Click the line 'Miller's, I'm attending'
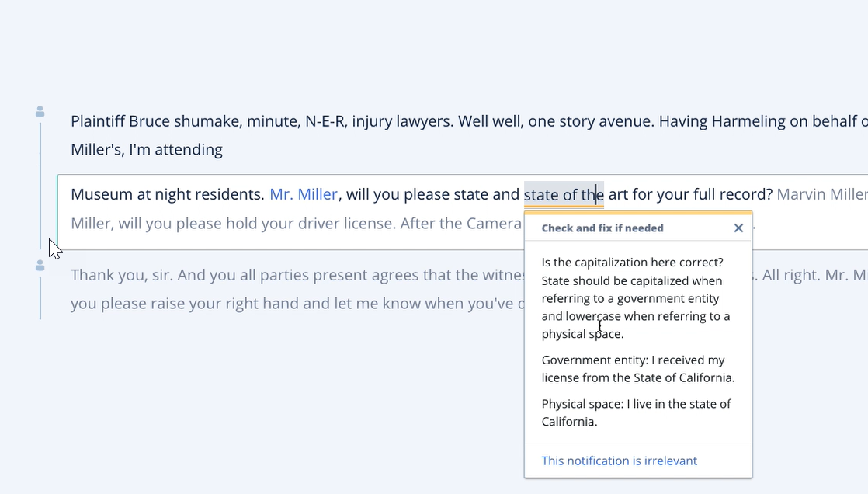 coord(146,150)
